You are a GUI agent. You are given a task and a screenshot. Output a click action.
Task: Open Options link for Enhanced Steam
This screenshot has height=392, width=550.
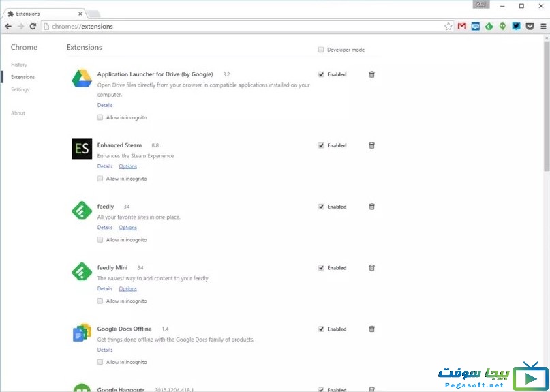tap(127, 166)
